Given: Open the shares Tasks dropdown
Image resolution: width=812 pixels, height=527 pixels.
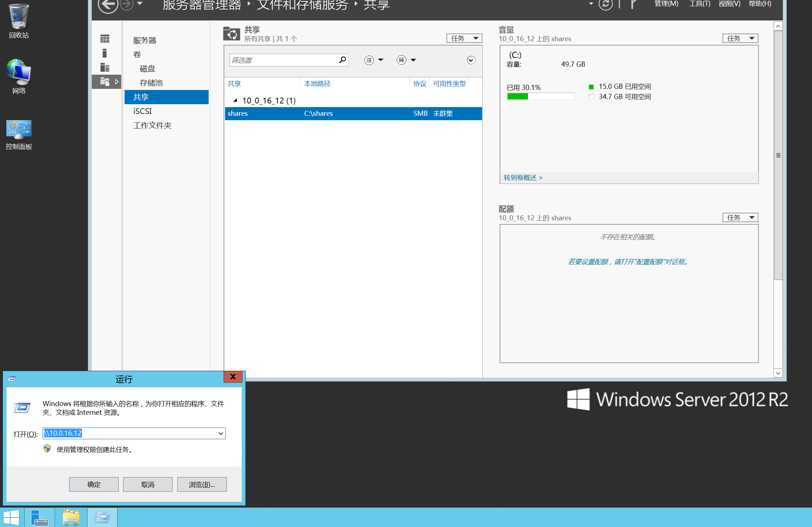Looking at the screenshot, I should coord(464,38).
